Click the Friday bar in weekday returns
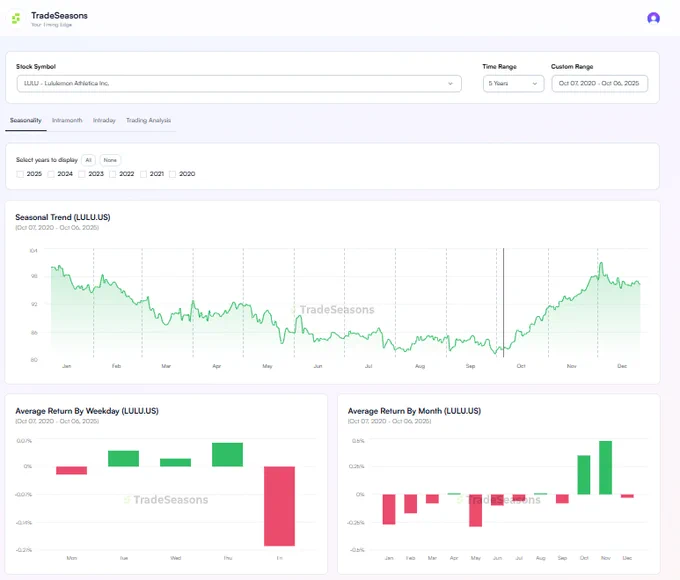 pos(279,506)
